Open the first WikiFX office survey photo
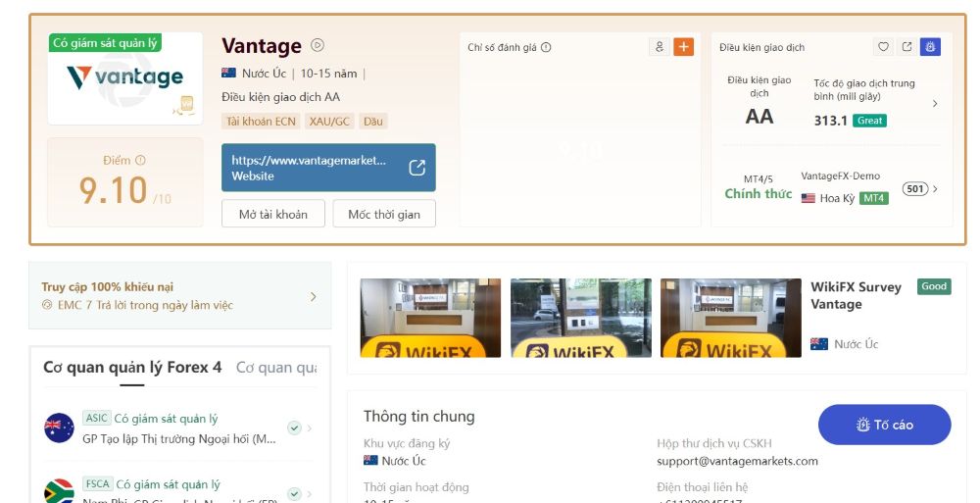980x503 pixels. click(x=430, y=318)
